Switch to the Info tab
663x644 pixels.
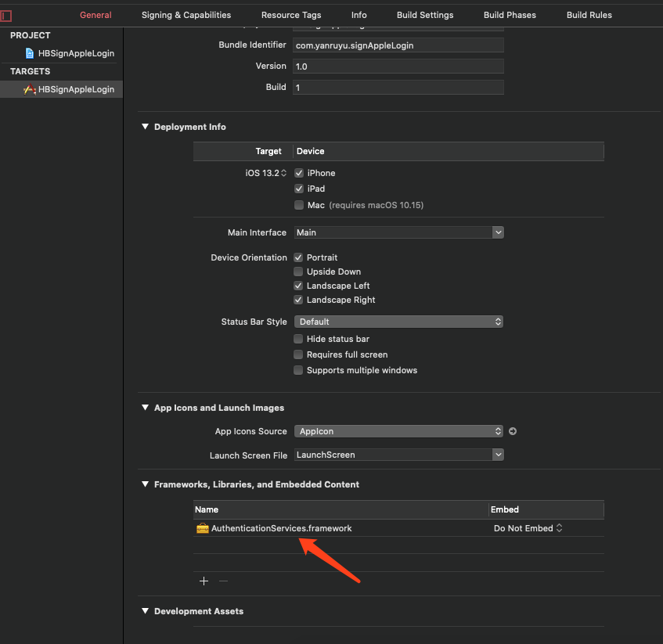point(359,15)
